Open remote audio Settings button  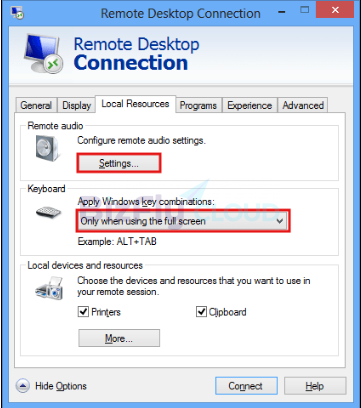click(119, 163)
